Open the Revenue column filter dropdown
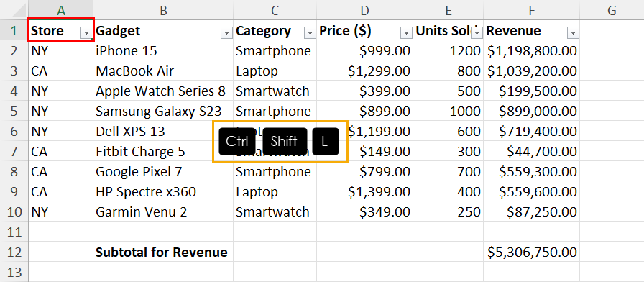Image resolution: width=644 pixels, height=282 pixels. 573,33
